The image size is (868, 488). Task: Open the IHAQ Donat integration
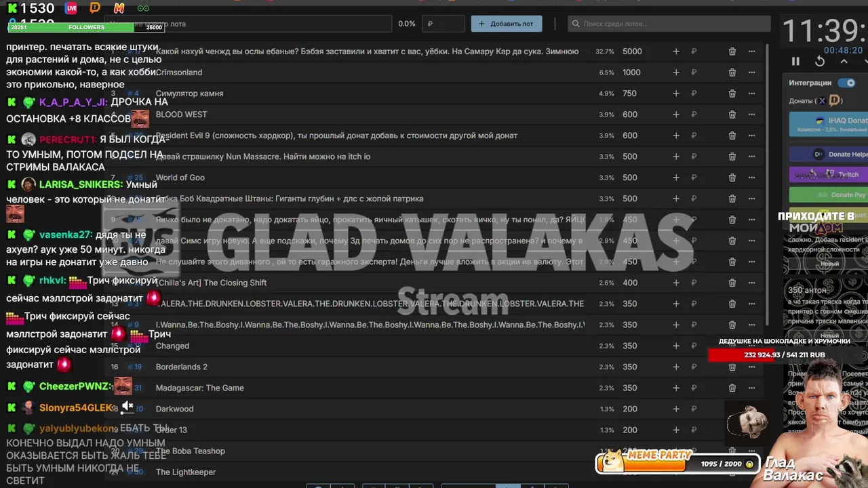pyautogui.click(x=828, y=123)
